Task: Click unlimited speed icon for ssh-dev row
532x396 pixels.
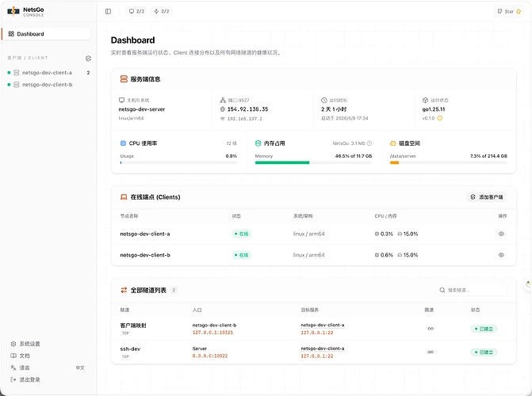Action: pyautogui.click(x=431, y=352)
